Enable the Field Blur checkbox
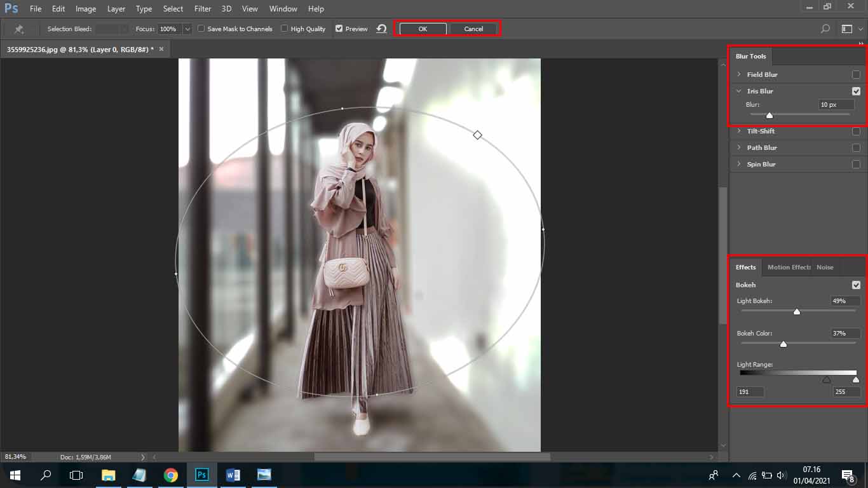The height and width of the screenshot is (488, 868). point(856,74)
